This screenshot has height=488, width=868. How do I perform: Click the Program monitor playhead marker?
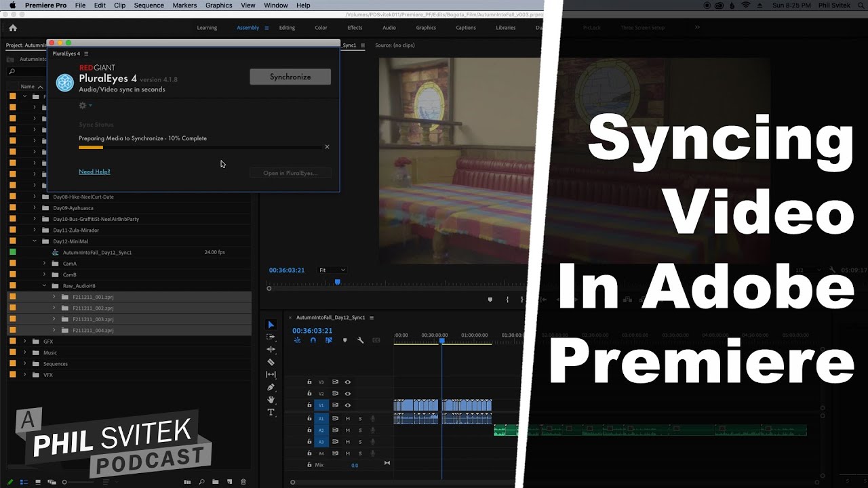337,282
